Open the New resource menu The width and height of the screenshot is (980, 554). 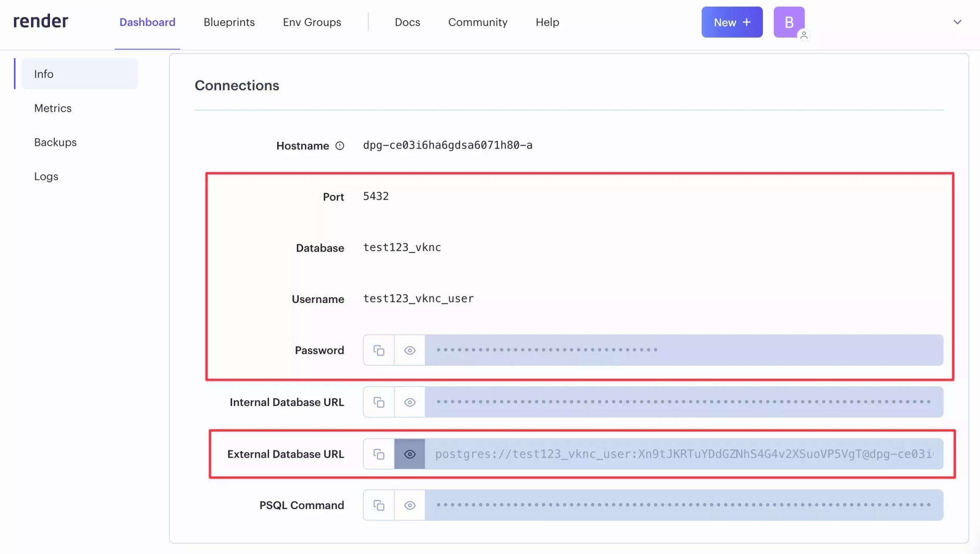point(732,22)
